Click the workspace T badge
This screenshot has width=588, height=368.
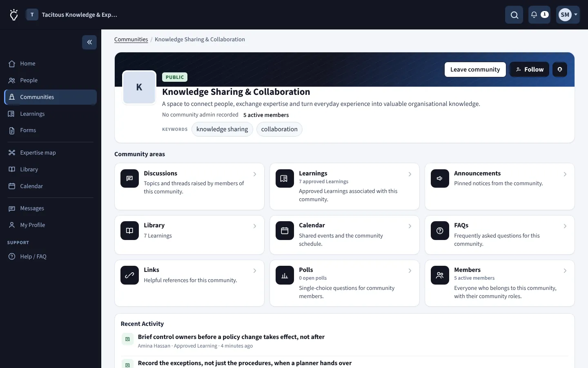(32, 15)
